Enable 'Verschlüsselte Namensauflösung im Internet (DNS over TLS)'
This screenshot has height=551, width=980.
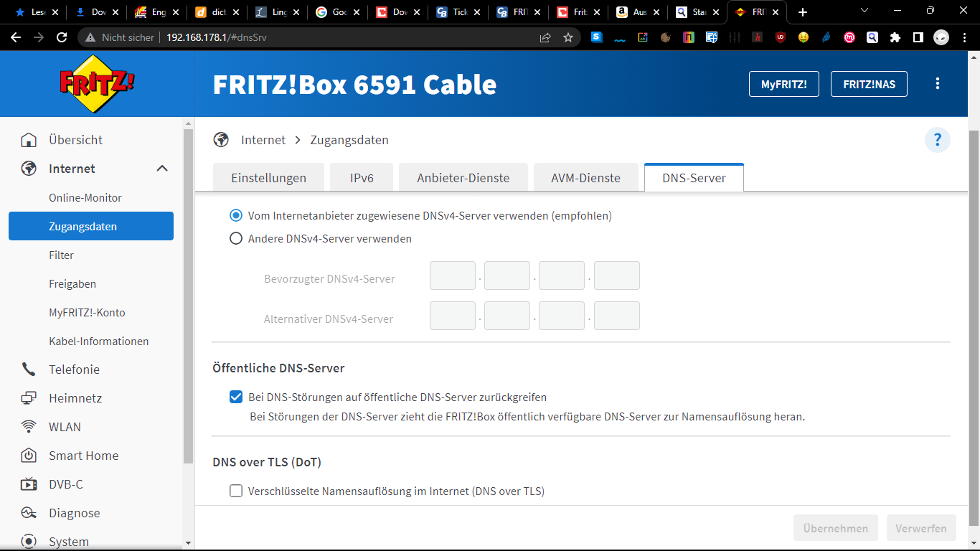pos(235,491)
